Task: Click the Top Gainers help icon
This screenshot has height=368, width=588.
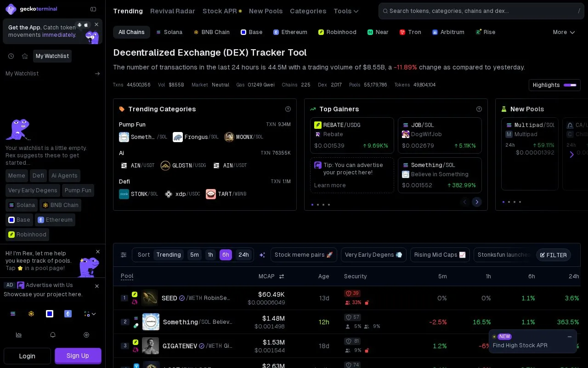Action: tap(479, 109)
